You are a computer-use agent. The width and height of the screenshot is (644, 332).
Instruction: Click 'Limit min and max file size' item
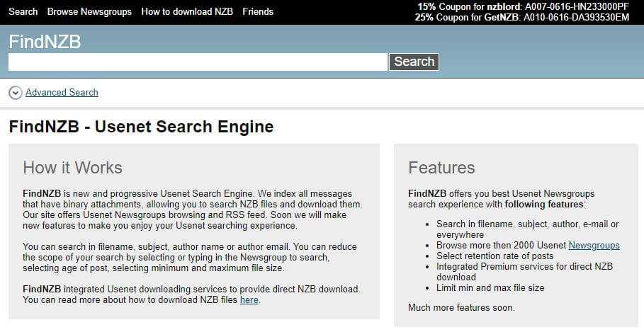tap(490, 288)
